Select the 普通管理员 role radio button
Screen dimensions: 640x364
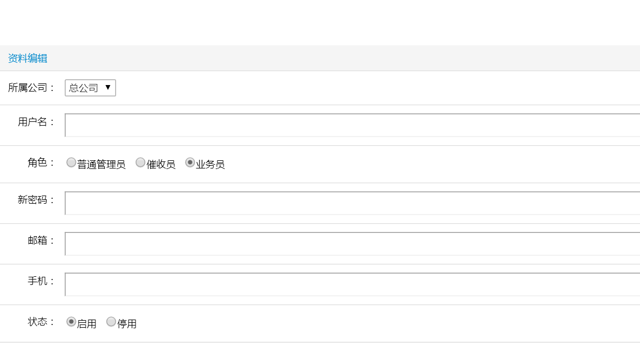tap(71, 162)
